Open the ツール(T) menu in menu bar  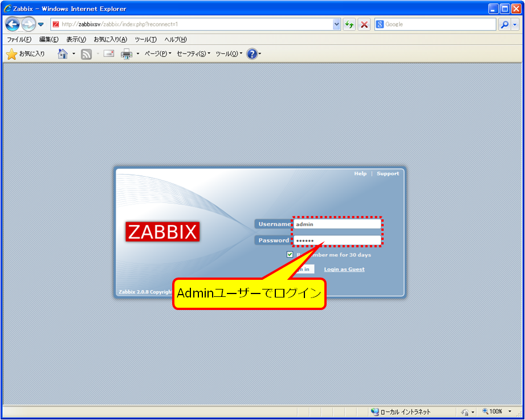coord(146,39)
